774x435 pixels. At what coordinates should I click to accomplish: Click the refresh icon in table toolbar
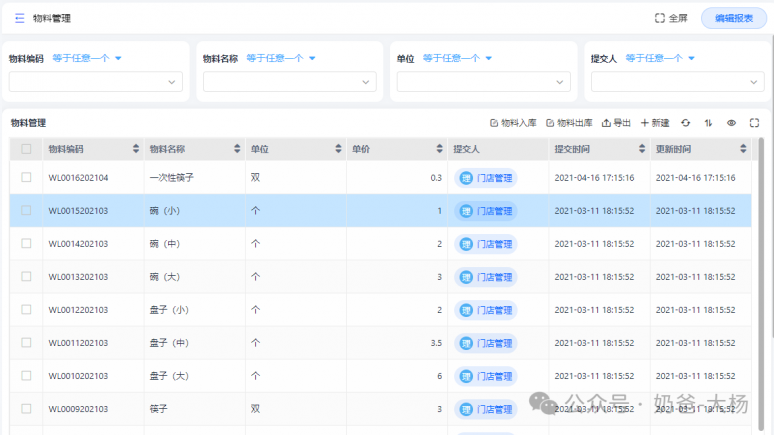(685, 123)
